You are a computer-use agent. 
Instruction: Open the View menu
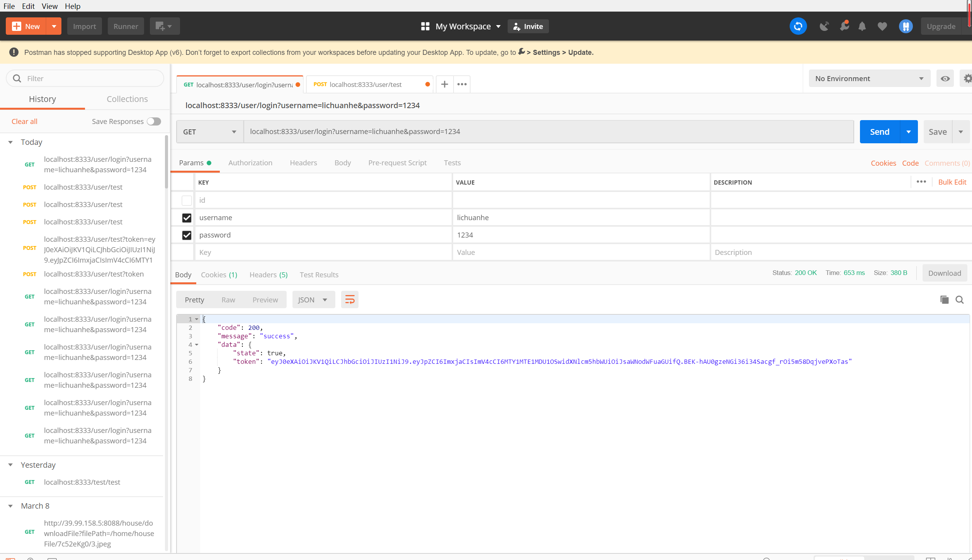tap(49, 6)
